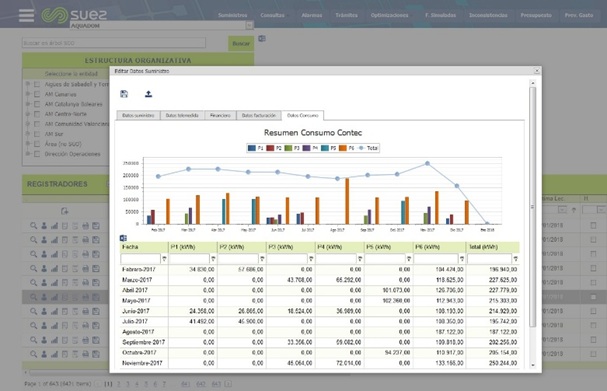Expand the Aigües de Sabadell tree node

coord(28,84)
